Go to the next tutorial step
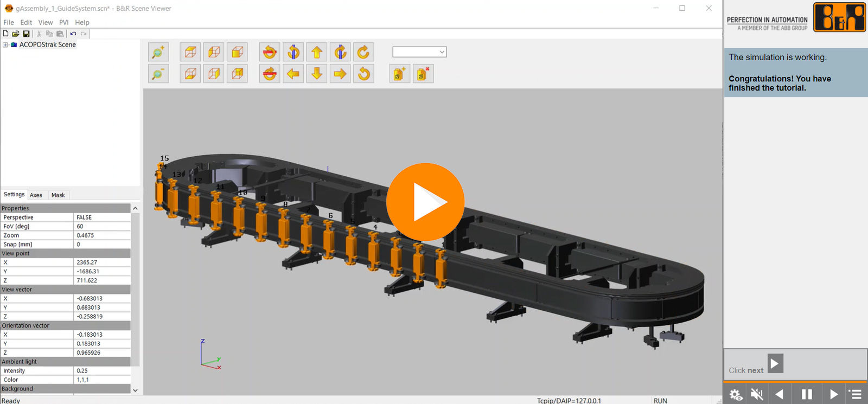 pos(834,394)
